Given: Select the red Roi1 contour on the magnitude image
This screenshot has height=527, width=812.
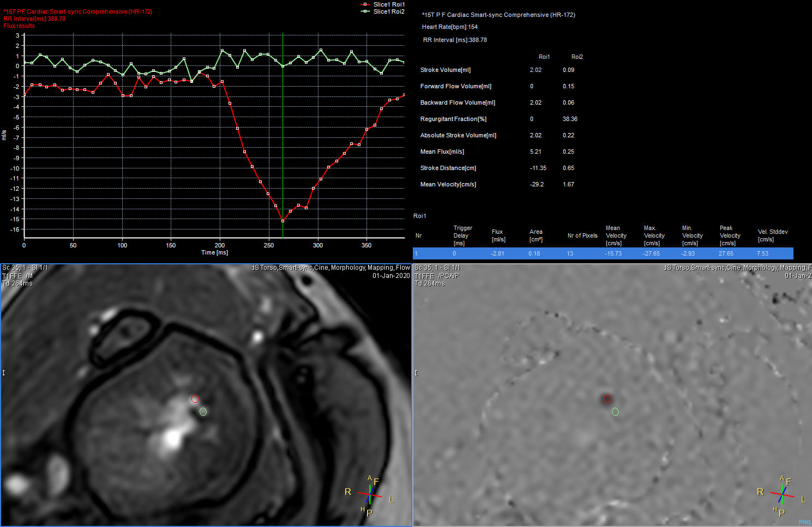Looking at the screenshot, I should point(195,398).
